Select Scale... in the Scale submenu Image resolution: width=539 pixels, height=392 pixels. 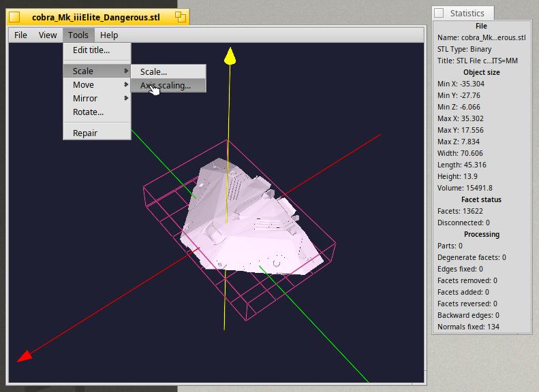pyautogui.click(x=168, y=71)
